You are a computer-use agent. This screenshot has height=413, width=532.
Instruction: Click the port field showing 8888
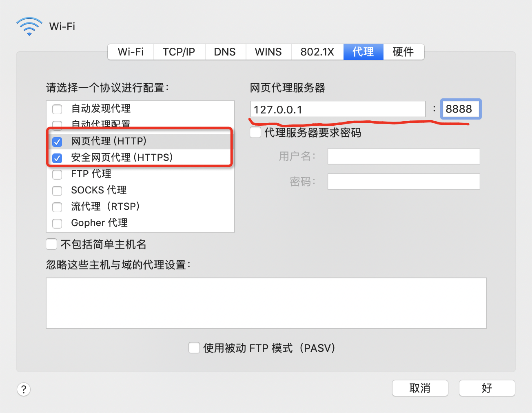coord(461,109)
